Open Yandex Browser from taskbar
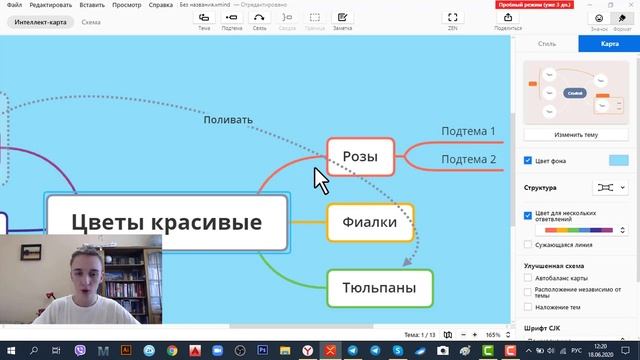The width and height of the screenshot is (640, 360). coord(308,351)
